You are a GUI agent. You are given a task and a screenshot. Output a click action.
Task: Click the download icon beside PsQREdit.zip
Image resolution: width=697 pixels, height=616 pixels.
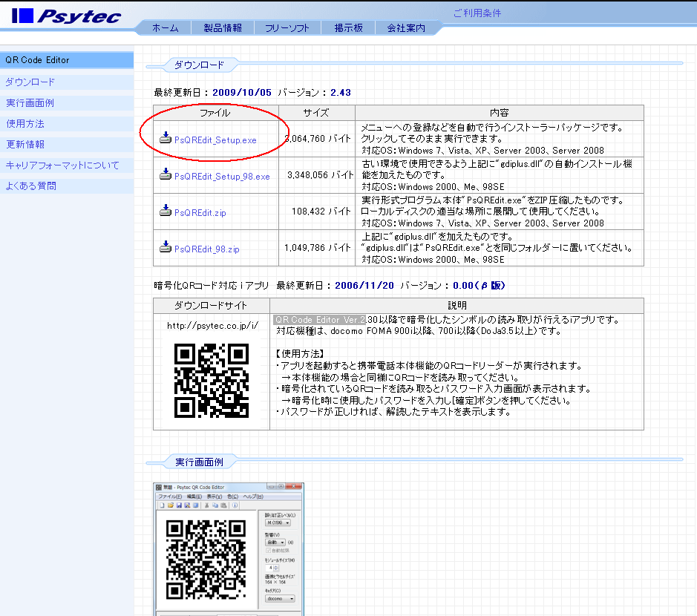[x=166, y=211]
